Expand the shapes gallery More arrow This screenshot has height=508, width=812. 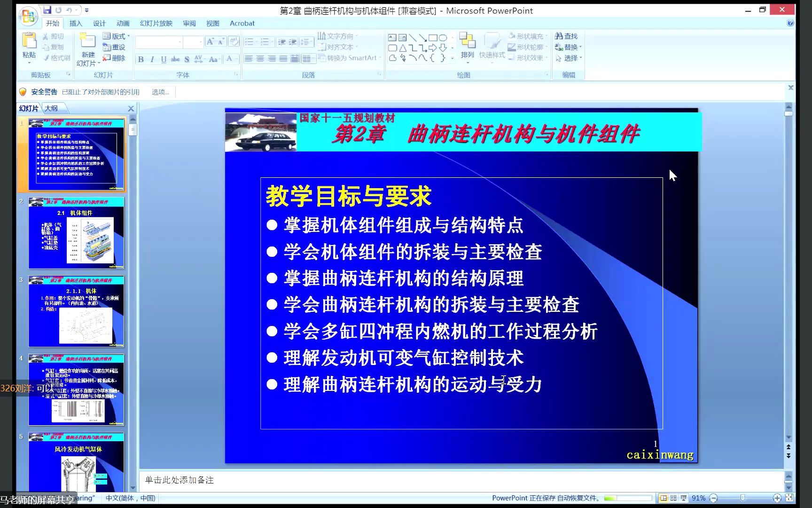point(453,58)
